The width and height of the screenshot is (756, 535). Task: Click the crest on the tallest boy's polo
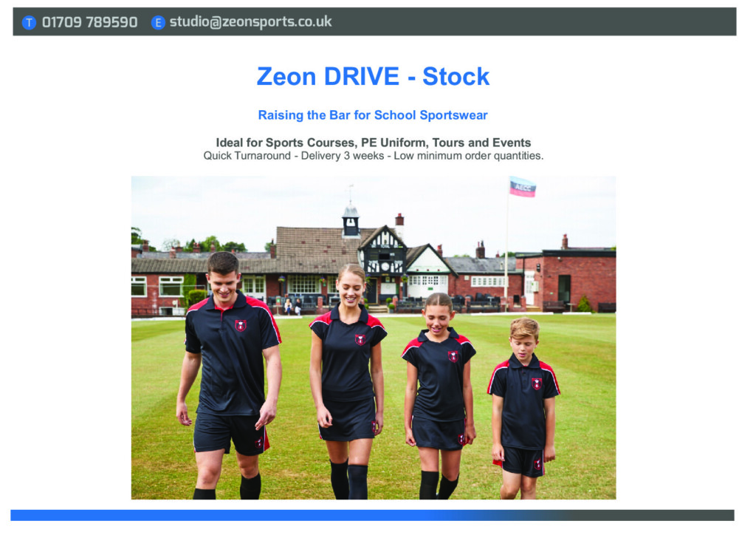(x=240, y=325)
